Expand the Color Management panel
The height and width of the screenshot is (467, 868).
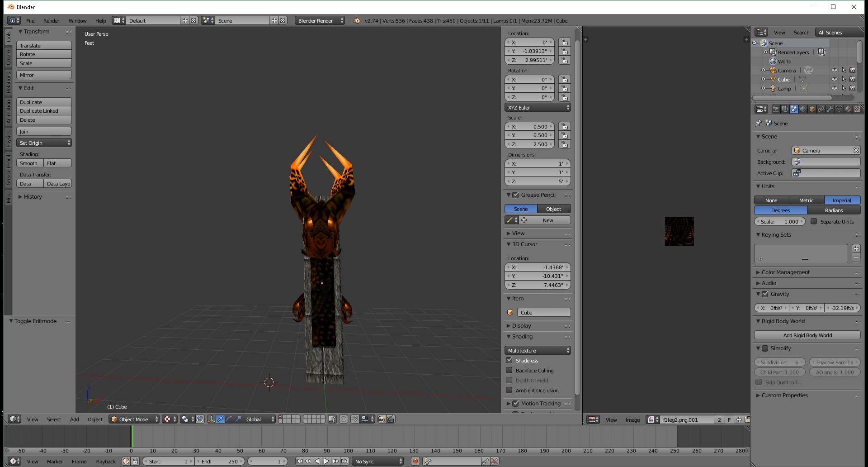pos(785,272)
